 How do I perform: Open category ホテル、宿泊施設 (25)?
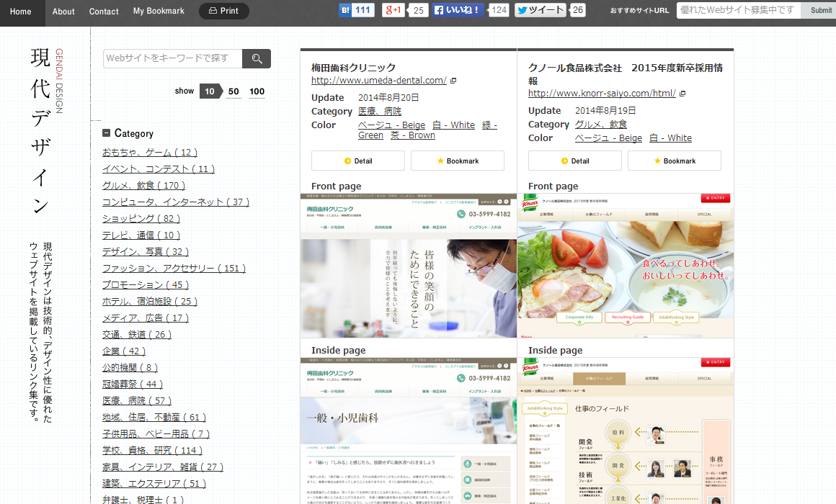150,302
